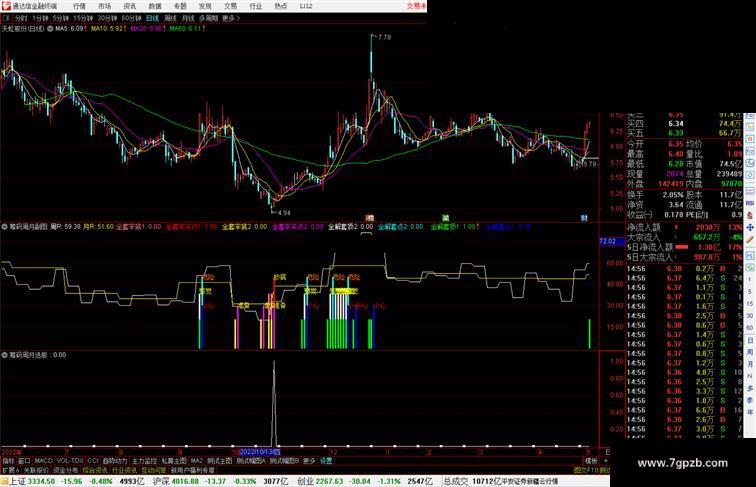Open the 关联报价 tab

click(x=36, y=470)
